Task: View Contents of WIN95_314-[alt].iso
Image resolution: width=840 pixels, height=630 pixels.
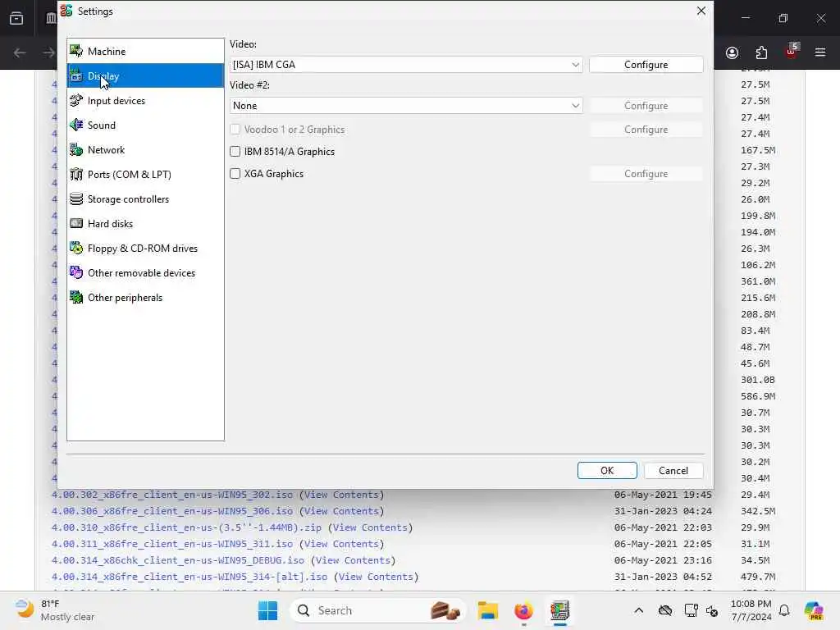Action: [x=376, y=577]
